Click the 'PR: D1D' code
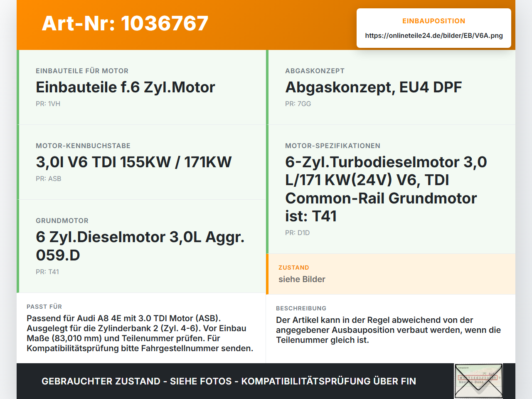This screenshot has height=399, width=532. click(x=297, y=233)
